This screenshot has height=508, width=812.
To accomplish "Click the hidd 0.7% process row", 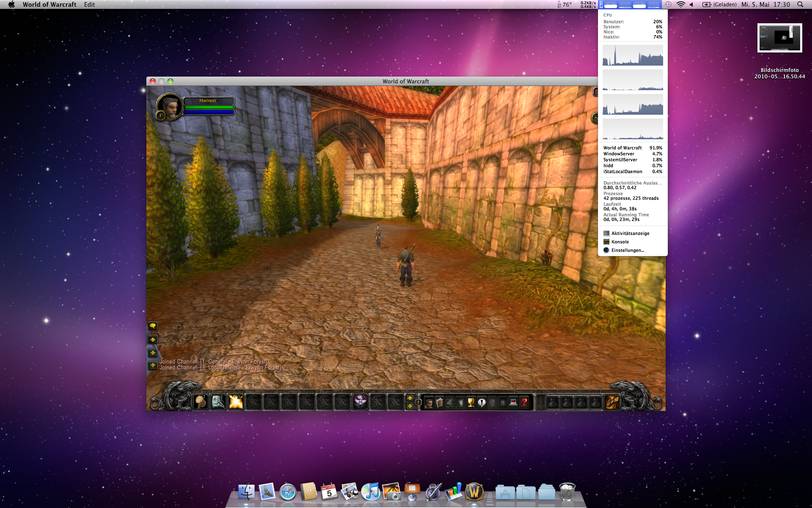I will click(633, 166).
